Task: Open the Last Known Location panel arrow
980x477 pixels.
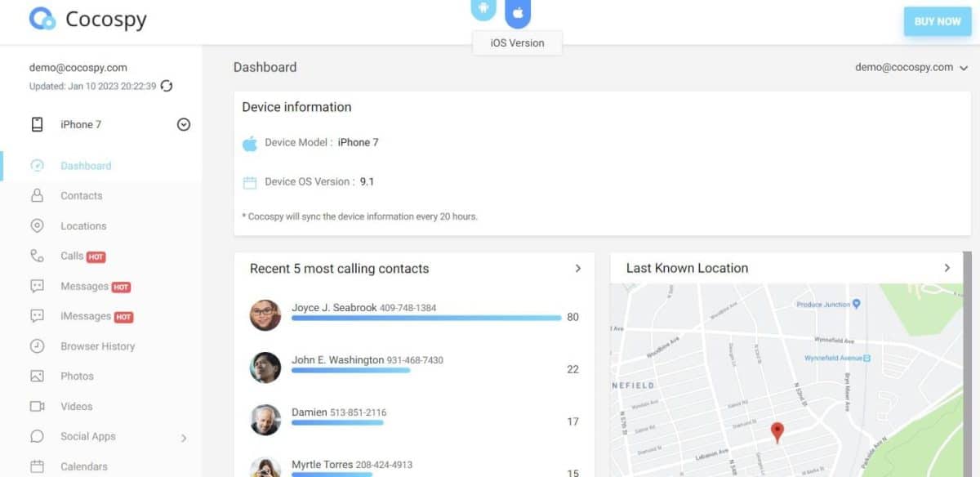Action: 947,267
